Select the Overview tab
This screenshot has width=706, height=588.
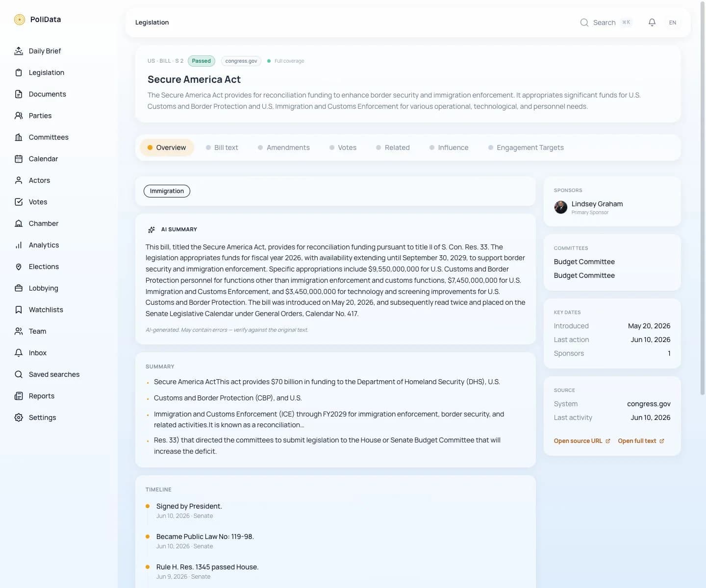(167, 147)
